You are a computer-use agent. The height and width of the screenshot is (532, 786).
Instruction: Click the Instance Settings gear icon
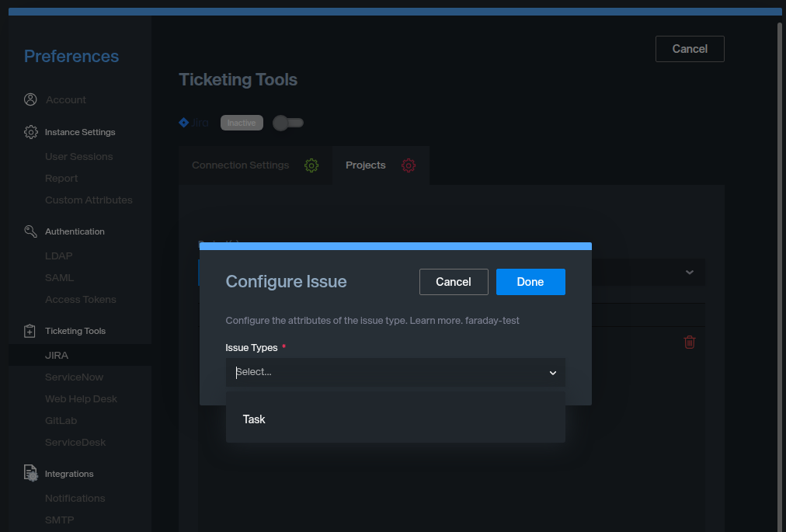pos(30,132)
